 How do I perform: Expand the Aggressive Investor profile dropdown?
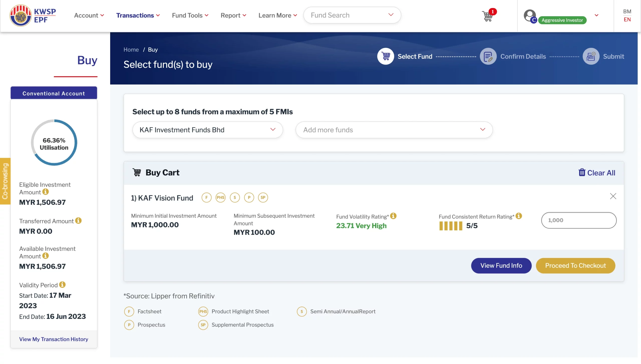click(x=597, y=16)
